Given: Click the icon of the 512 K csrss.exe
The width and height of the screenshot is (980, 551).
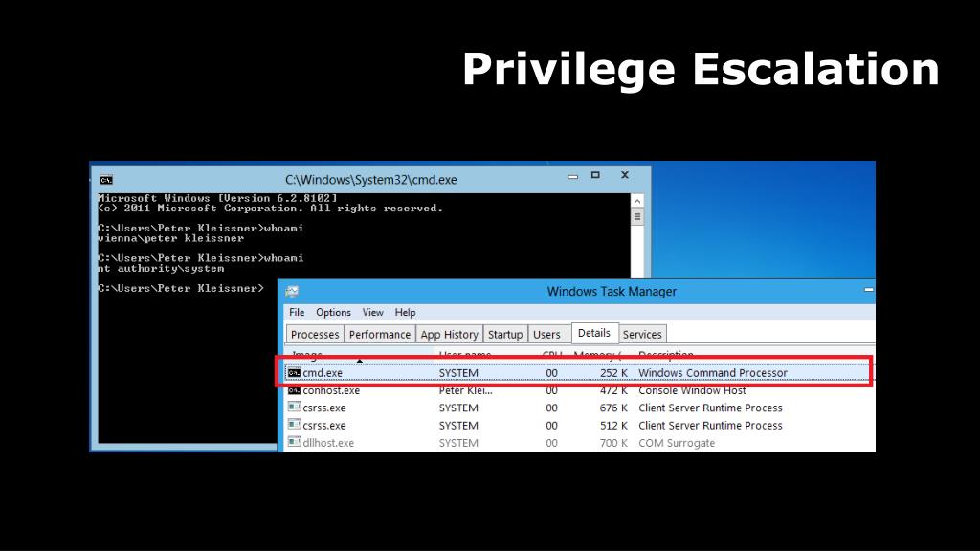Looking at the screenshot, I should (294, 425).
